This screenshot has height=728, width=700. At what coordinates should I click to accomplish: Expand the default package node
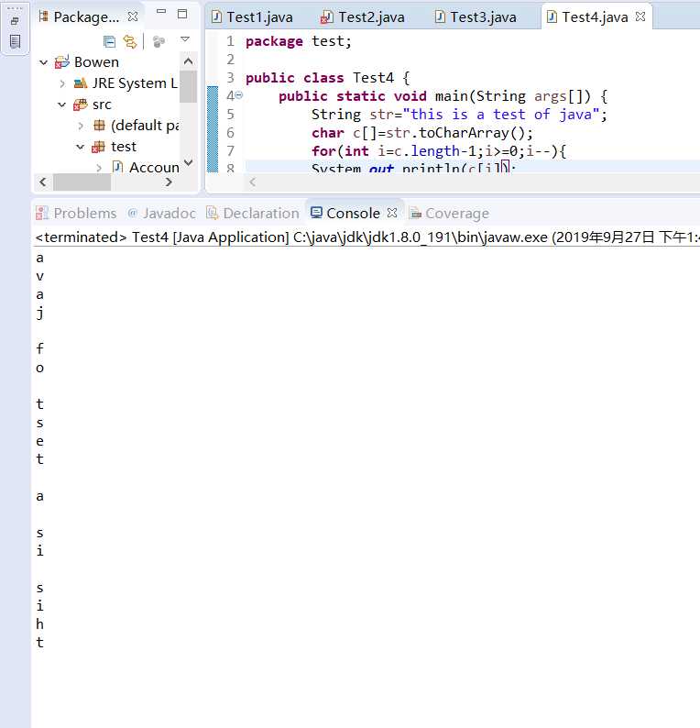[x=81, y=126]
